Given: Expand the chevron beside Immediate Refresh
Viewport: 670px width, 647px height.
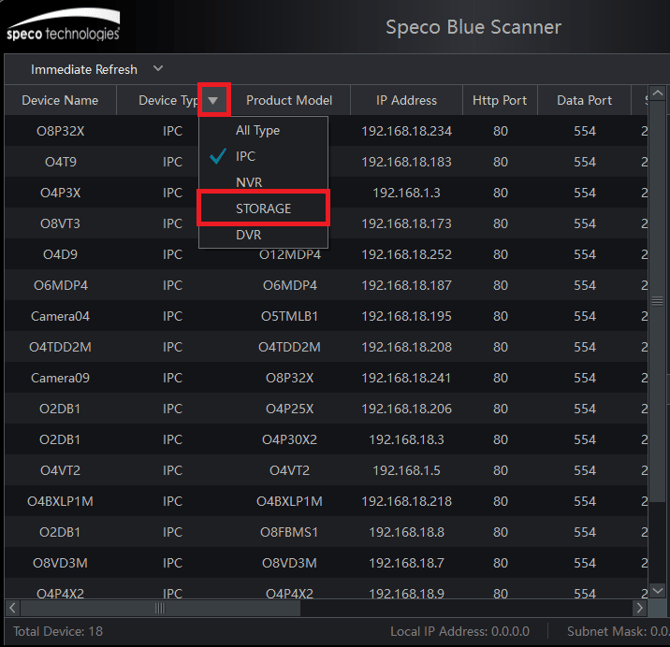Looking at the screenshot, I should (158, 69).
